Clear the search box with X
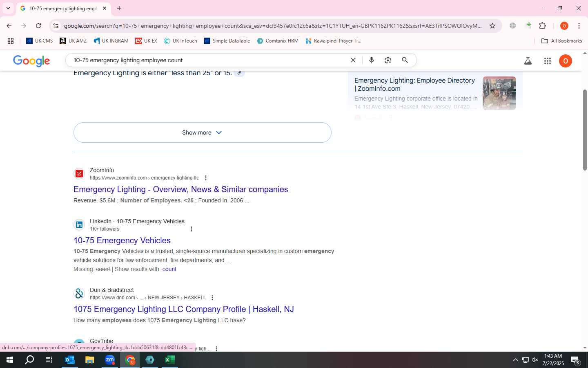 coord(353,60)
